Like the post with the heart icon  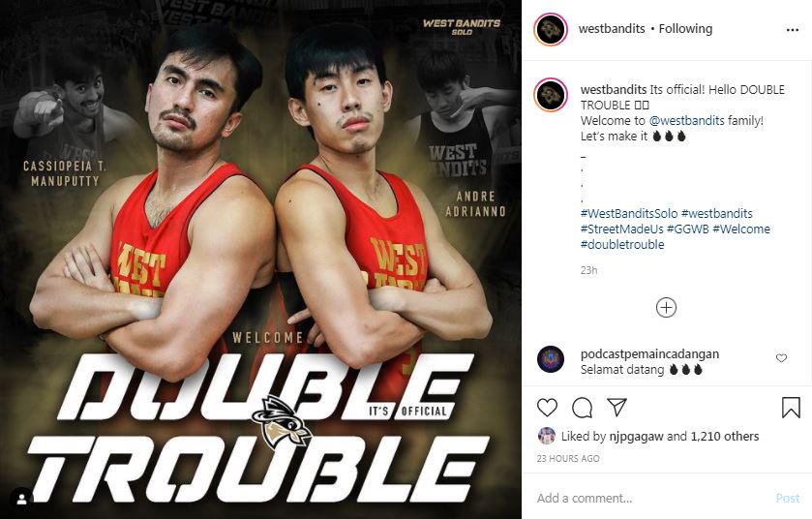[x=547, y=408]
